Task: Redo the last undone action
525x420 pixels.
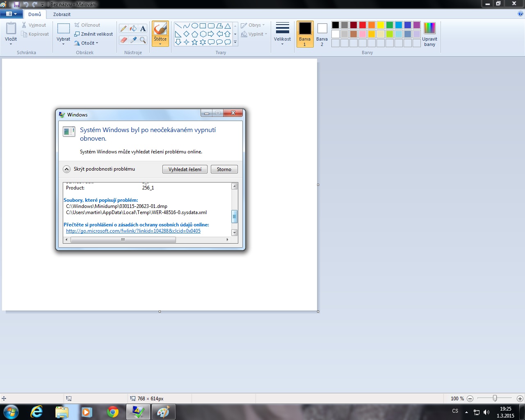Action: (34, 4)
